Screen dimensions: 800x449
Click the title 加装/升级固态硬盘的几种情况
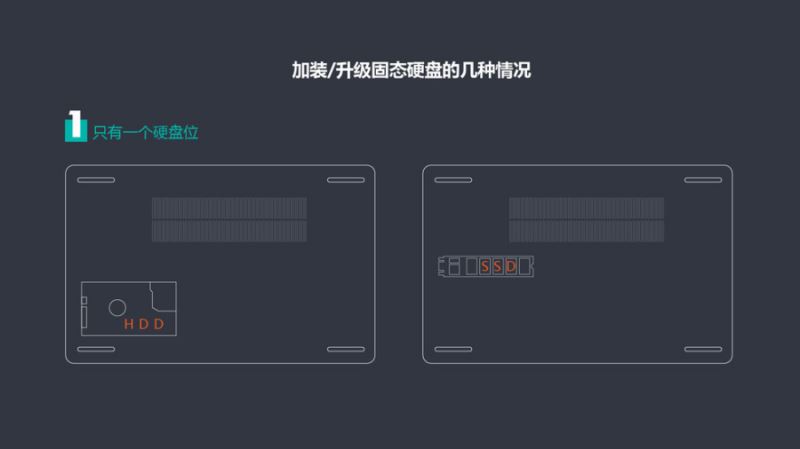click(411, 70)
